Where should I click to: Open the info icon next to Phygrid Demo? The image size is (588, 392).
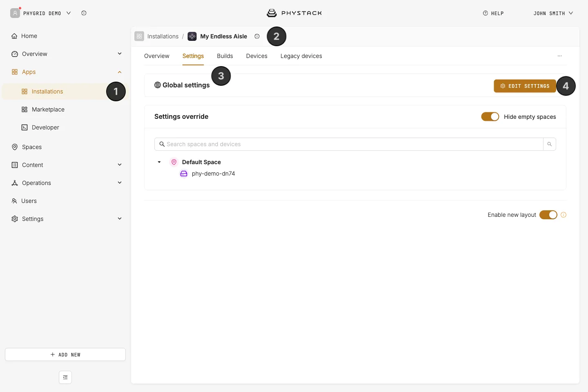pyautogui.click(x=84, y=13)
